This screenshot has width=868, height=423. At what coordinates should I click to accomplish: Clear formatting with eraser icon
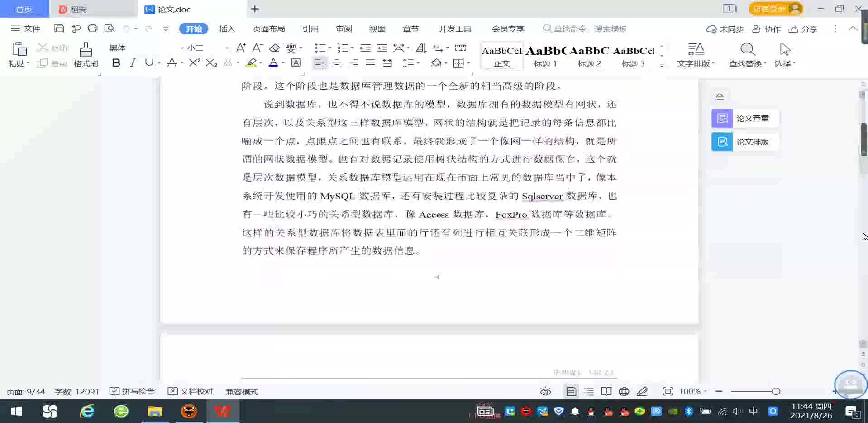click(x=274, y=48)
